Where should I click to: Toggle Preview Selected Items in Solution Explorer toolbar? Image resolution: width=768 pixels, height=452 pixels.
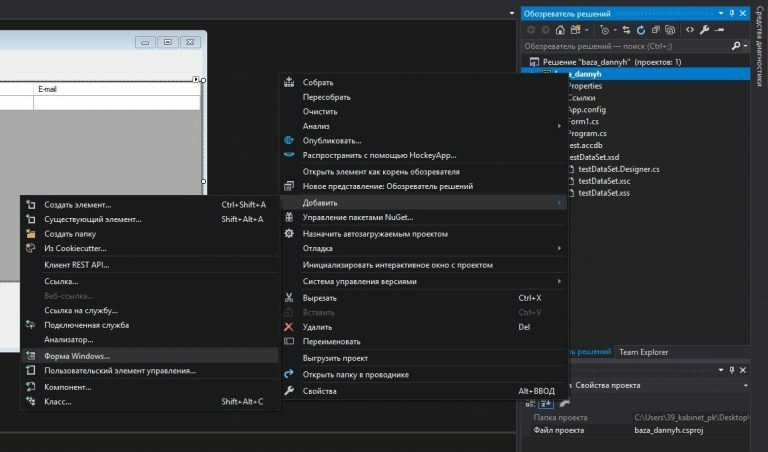point(719,30)
